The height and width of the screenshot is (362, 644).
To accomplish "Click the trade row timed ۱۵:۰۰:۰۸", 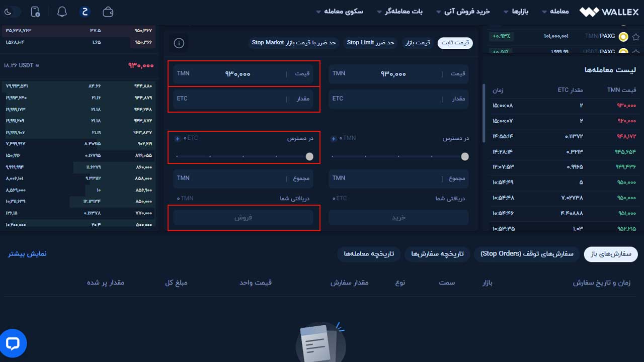I will point(565,106).
